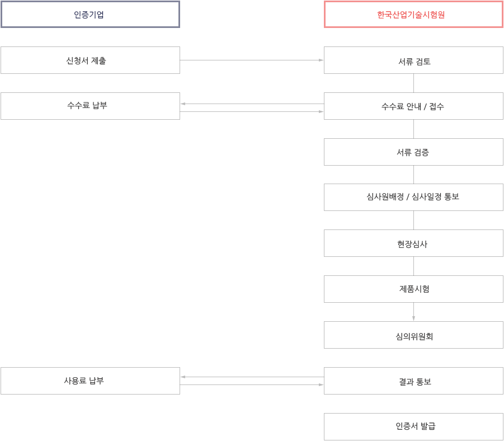Click the 수수료 안내 / 접수 box
The width and height of the screenshot is (504, 441).
pos(414,106)
